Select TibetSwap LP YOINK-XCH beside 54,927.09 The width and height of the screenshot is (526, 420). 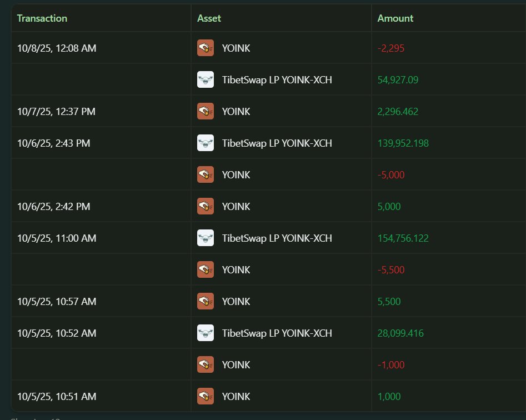[277, 80]
